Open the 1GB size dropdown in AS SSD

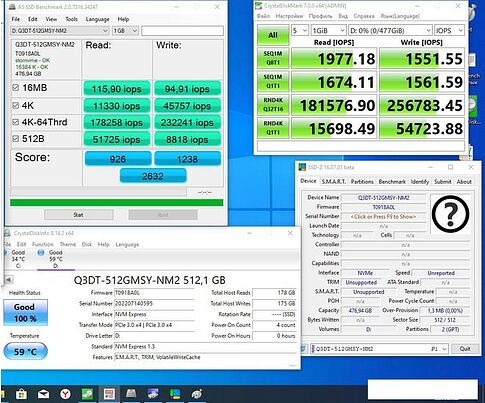click(125, 31)
